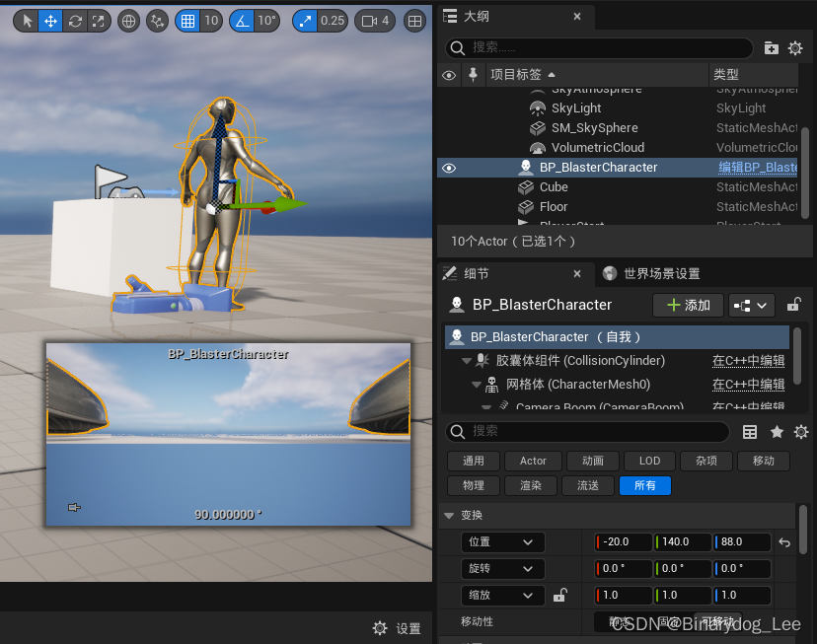
Task: Toggle favorites star filter
Action: (x=777, y=432)
